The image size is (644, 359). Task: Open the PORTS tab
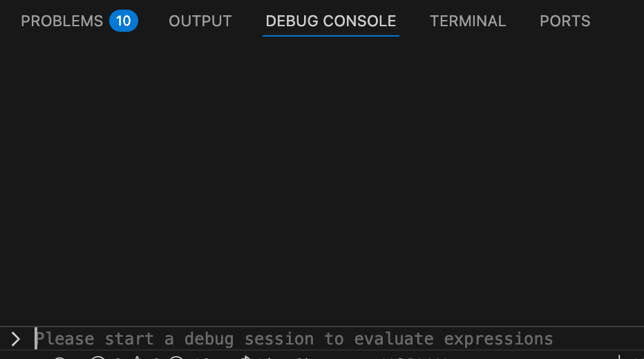pos(565,21)
